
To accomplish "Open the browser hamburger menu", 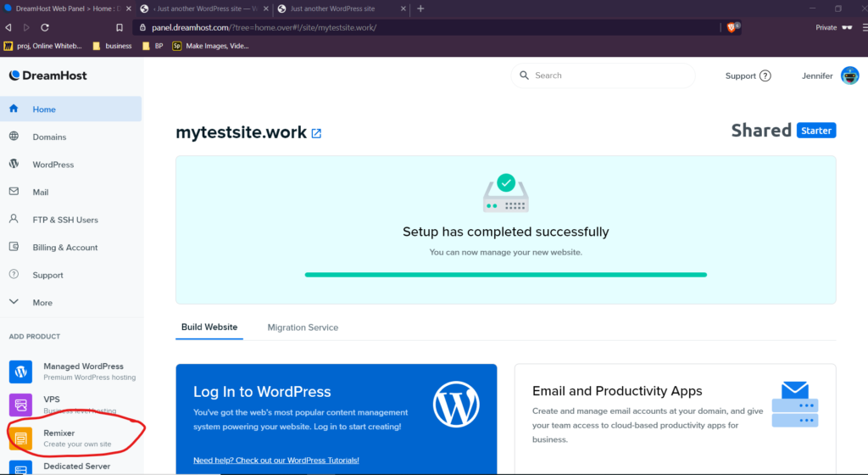I will [x=864, y=27].
